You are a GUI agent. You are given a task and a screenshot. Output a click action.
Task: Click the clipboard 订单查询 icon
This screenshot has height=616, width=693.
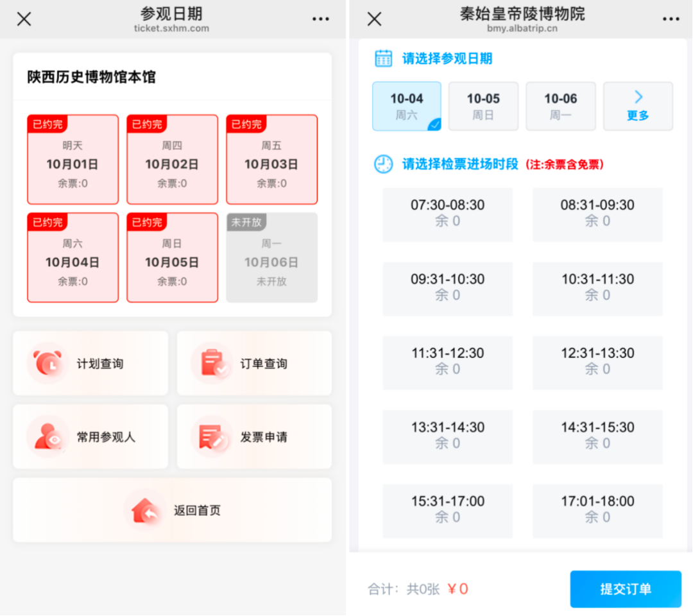[x=212, y=363]
